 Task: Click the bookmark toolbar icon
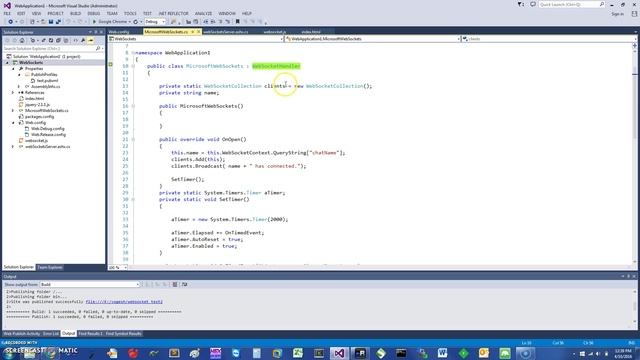click(x=238, y=22)
